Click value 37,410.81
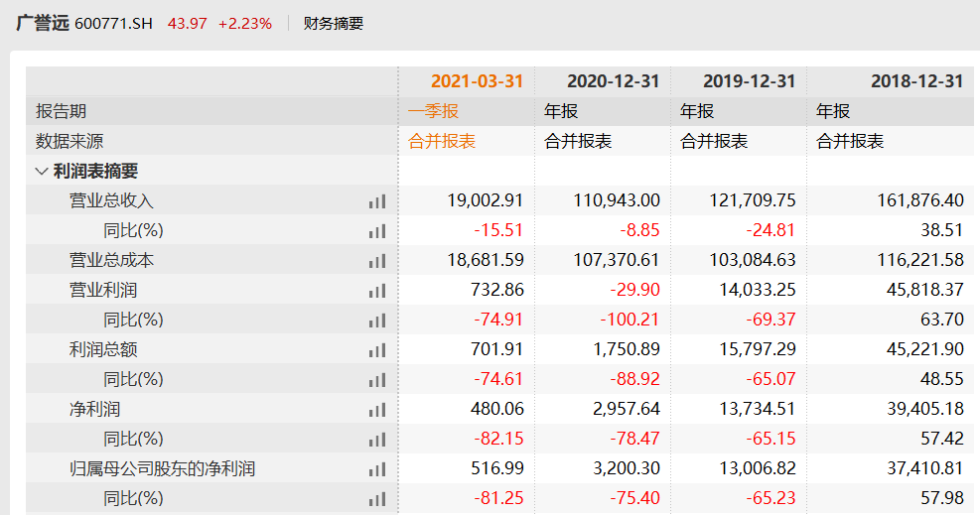The height and width of the screenshot is (515, 980). click(925, 468)
